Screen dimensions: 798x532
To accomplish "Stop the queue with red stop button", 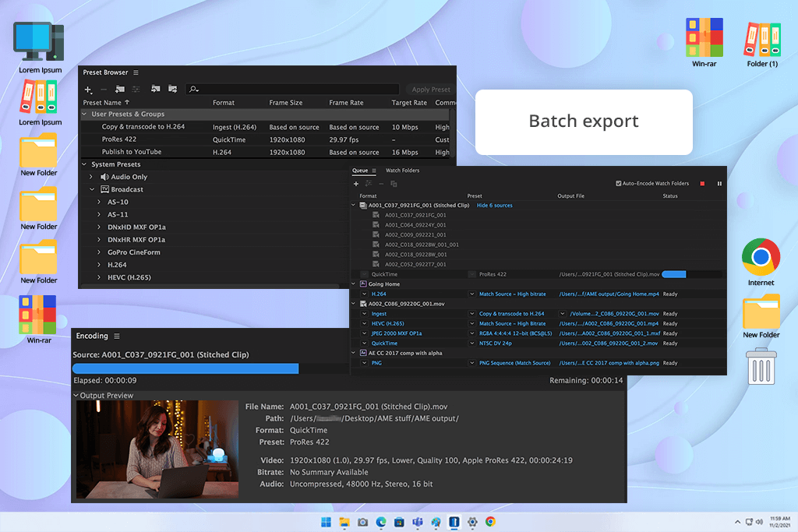I will [702, 184].
